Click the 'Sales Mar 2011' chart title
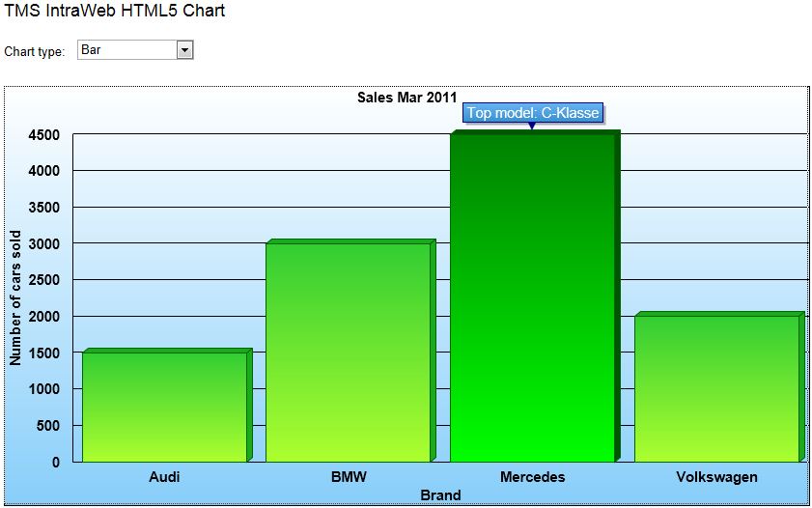Screen dimensions: 812x508 (x=406, y=98)
